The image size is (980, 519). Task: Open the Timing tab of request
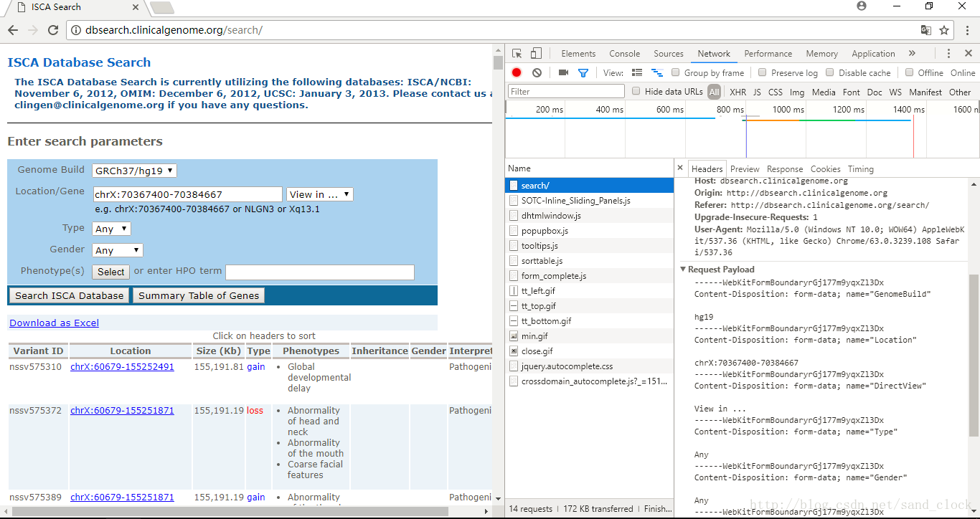861,169
